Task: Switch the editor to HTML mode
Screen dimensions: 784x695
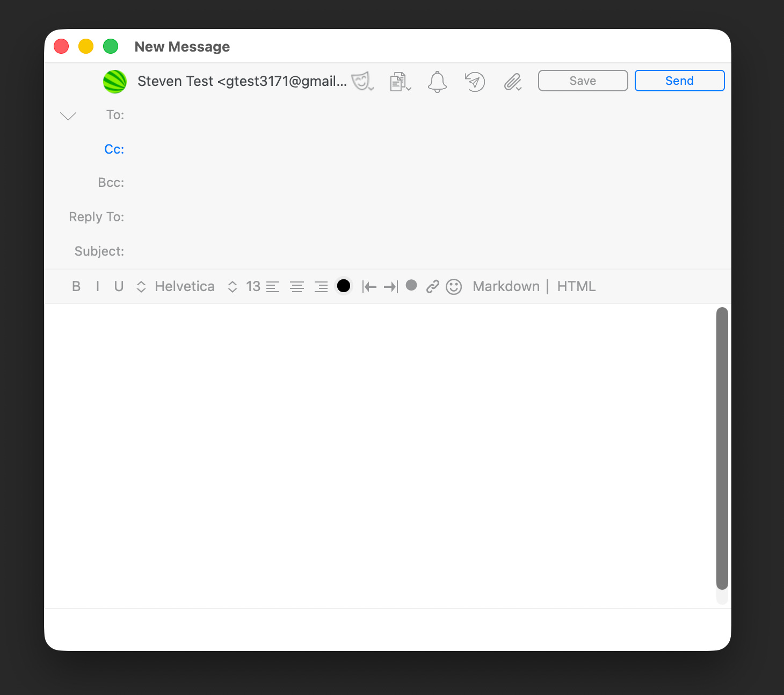Action: (x=576, y=286)
